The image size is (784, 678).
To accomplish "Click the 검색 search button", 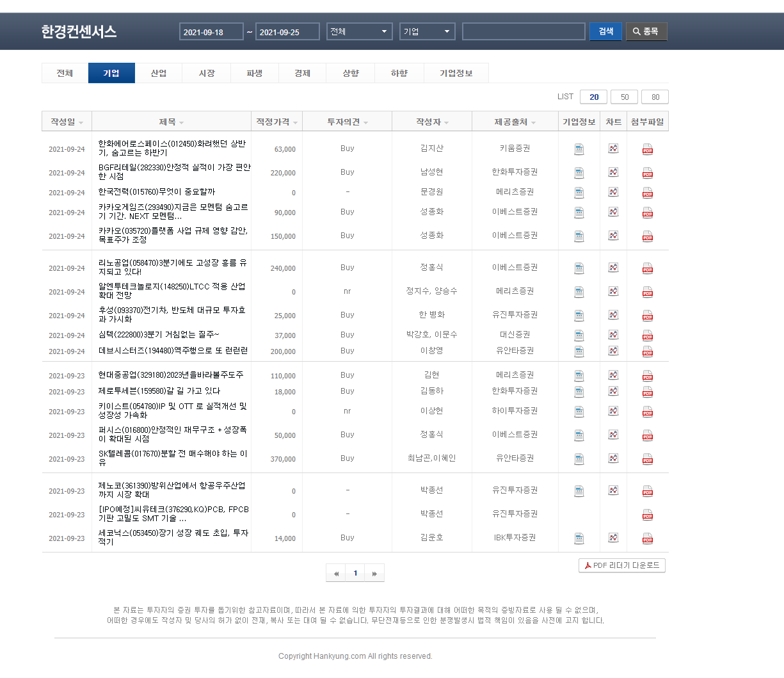I will click(x=605, y=31).
